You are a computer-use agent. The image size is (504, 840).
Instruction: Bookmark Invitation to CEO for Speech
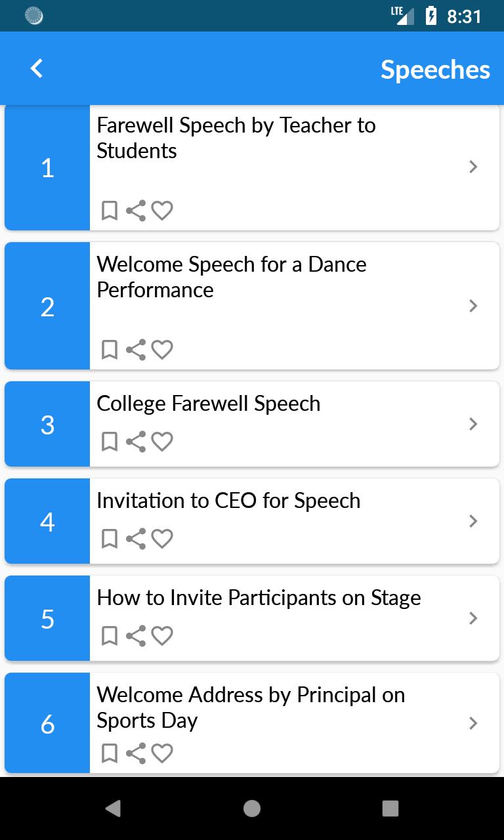[x=110, y=539]
